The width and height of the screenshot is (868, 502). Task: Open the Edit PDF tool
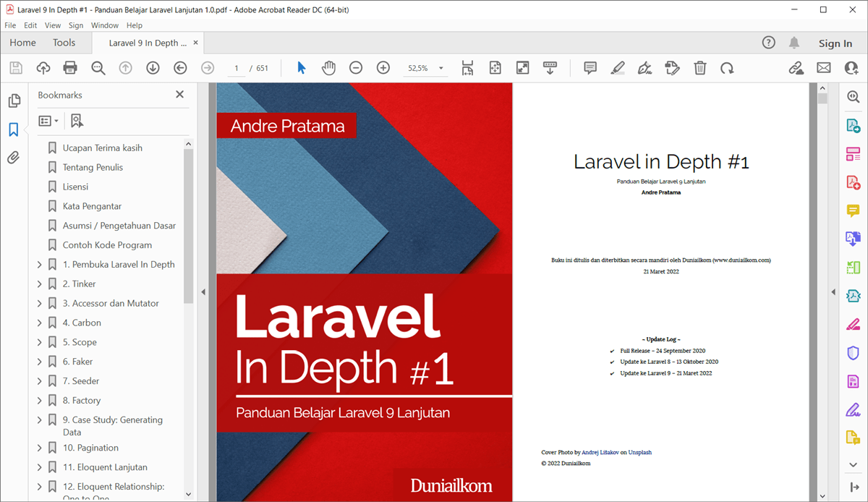click(853, 154)
